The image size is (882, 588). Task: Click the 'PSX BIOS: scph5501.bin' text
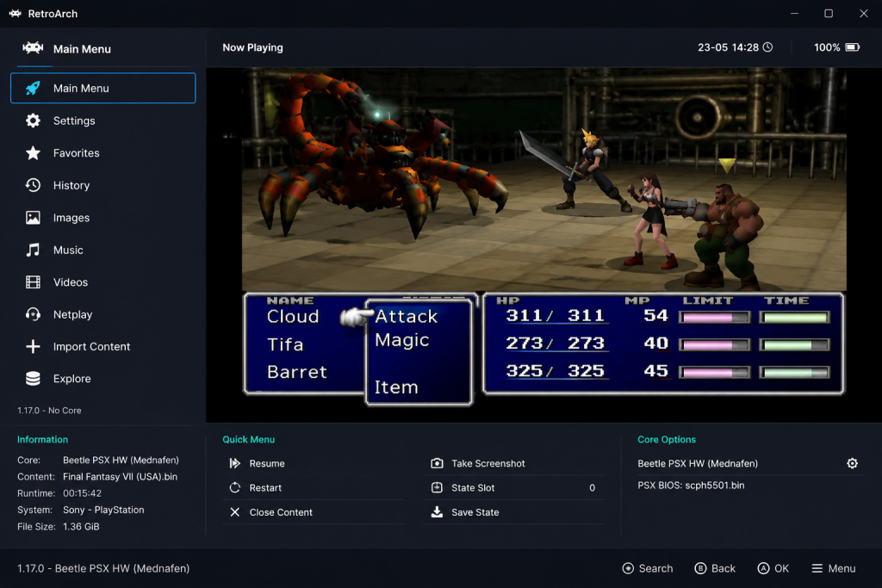[691, 486]
